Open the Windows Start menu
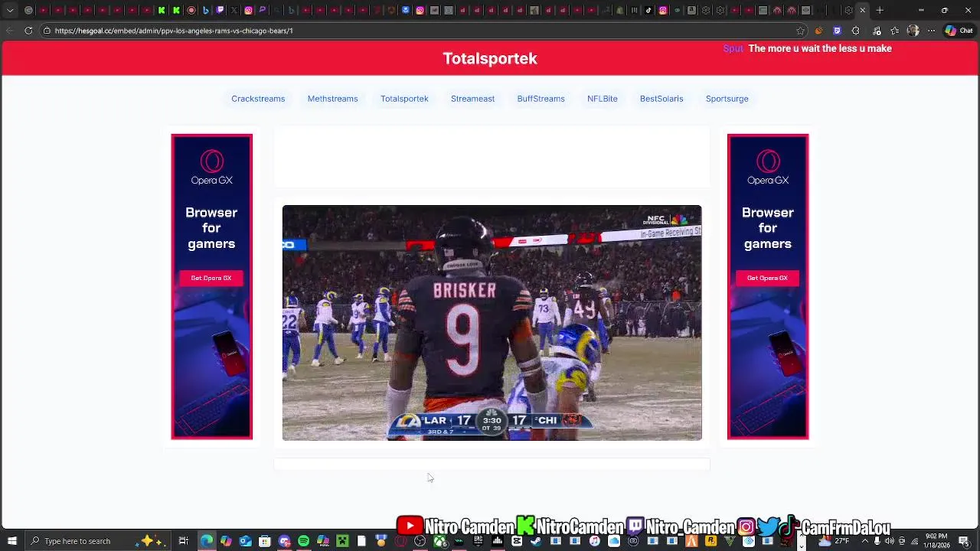This screenshot has height=551, width=980. 12,541
